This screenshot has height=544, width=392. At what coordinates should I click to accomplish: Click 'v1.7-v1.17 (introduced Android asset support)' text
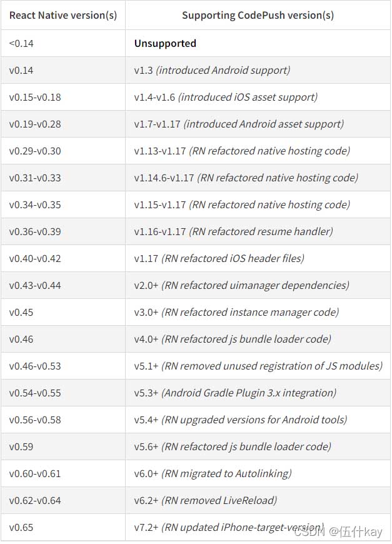(239, 124)
